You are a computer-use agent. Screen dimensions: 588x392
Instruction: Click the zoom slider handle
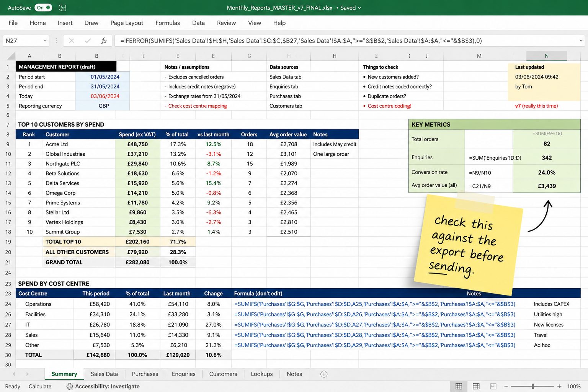click(x=533, y=386)
